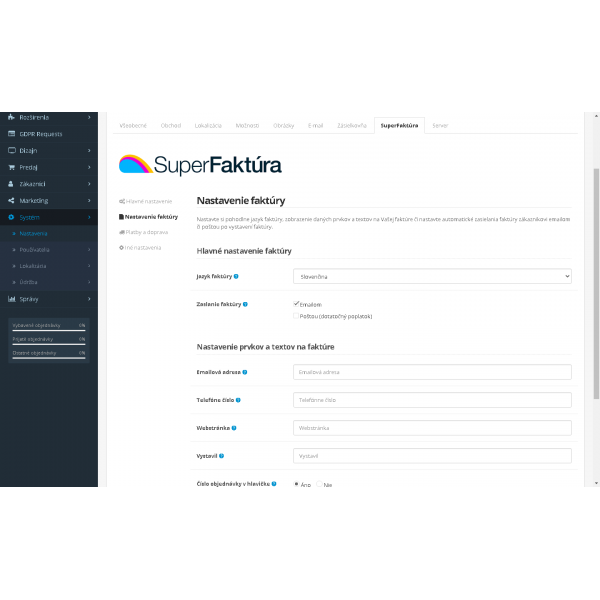Select the SuperFaktúra tab
The height and width of the screenshot is (600, 600).
click(x=399, y=126)
